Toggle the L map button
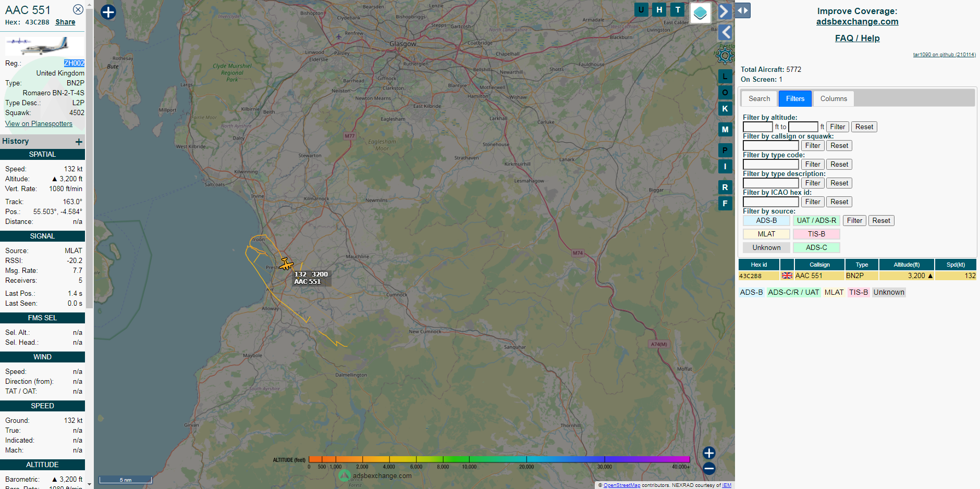 click(725, 77)
